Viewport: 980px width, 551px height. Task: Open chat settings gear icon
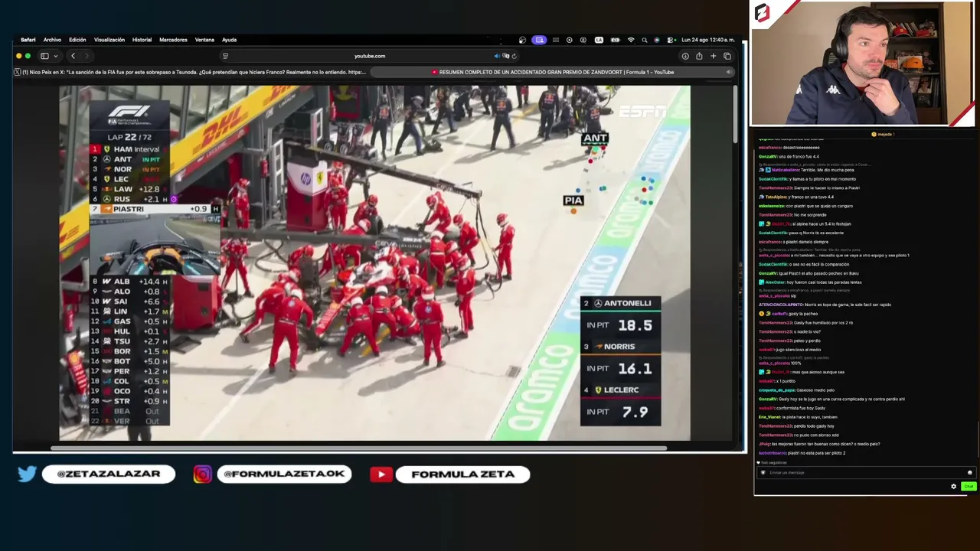[953, 486]
